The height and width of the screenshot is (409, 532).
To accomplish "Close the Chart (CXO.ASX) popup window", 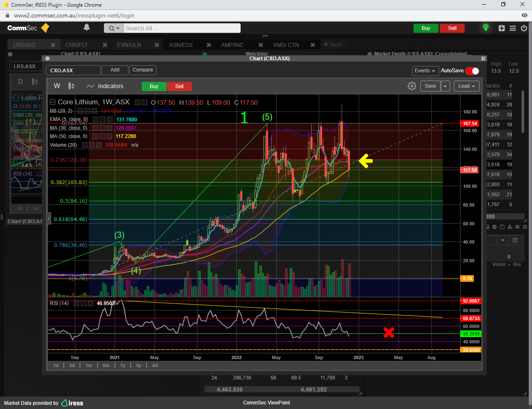I will (483, 59).
